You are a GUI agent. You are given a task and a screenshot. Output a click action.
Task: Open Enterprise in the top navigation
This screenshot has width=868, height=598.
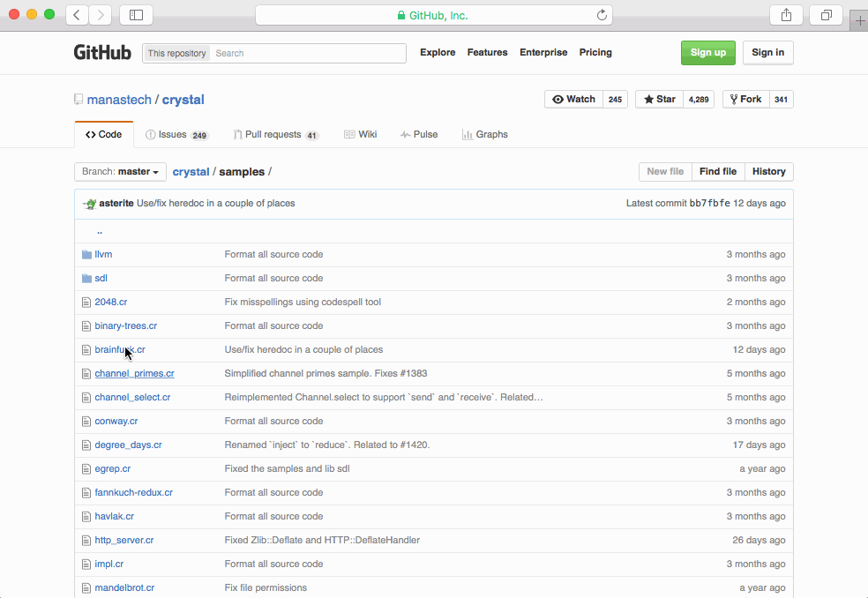tap(543, 53)
